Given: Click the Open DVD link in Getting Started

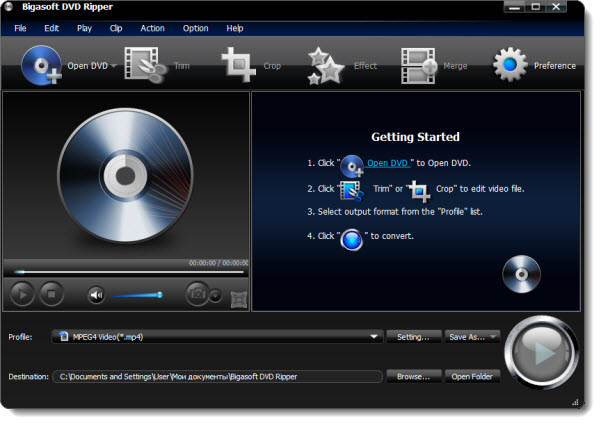Looking at the screenshot, I should tap(388, 161).
